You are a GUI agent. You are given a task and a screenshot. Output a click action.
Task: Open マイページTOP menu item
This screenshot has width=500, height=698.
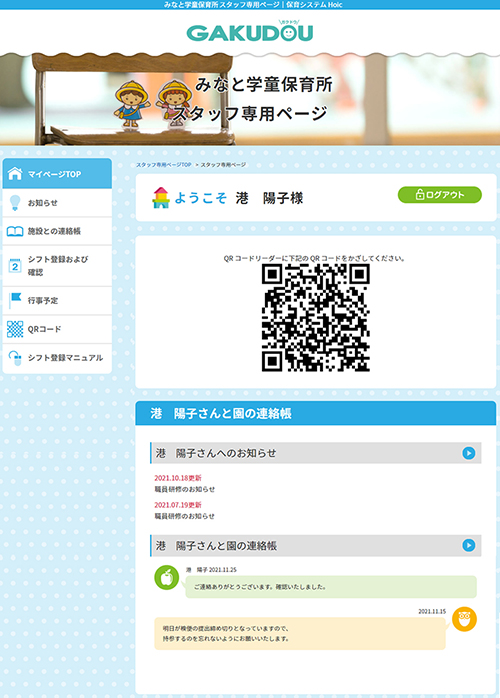(57, 174)
